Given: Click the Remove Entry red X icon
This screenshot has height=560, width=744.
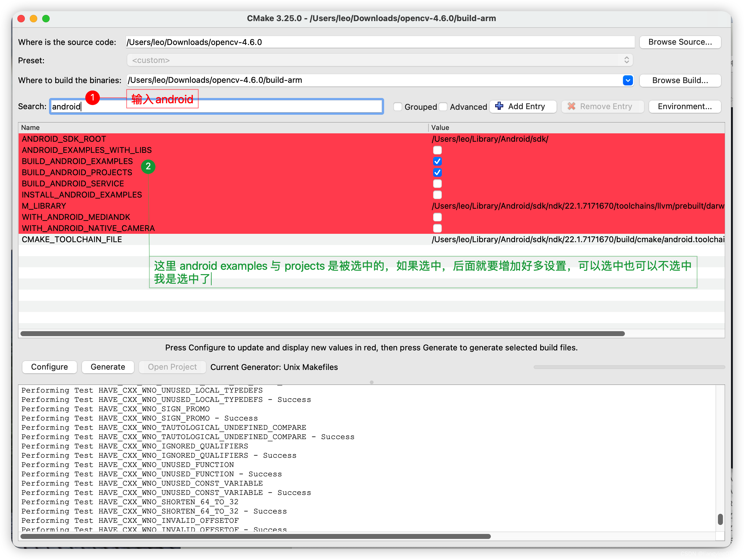Looking at the screenshot, I should click(x=571, y=106).
